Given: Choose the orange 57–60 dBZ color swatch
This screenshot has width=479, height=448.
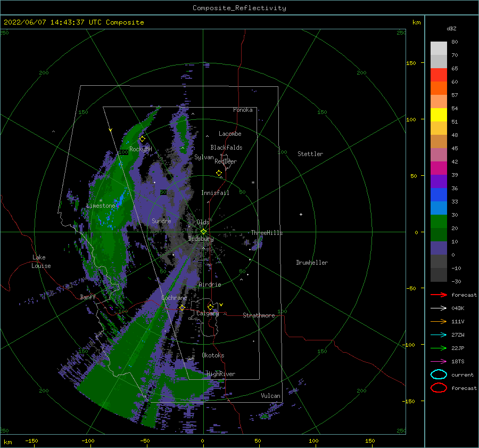Looking at the screenshot, I should coord(439,88).
